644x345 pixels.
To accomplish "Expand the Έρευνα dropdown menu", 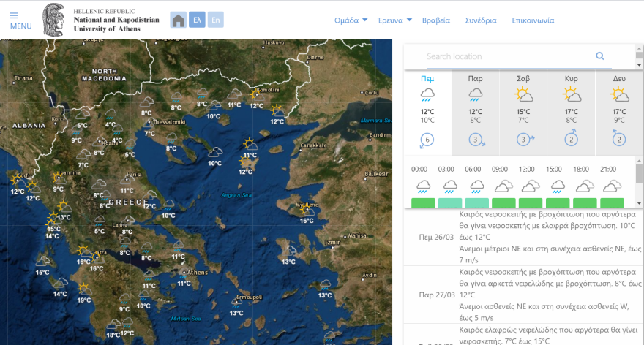I will 394,20.
